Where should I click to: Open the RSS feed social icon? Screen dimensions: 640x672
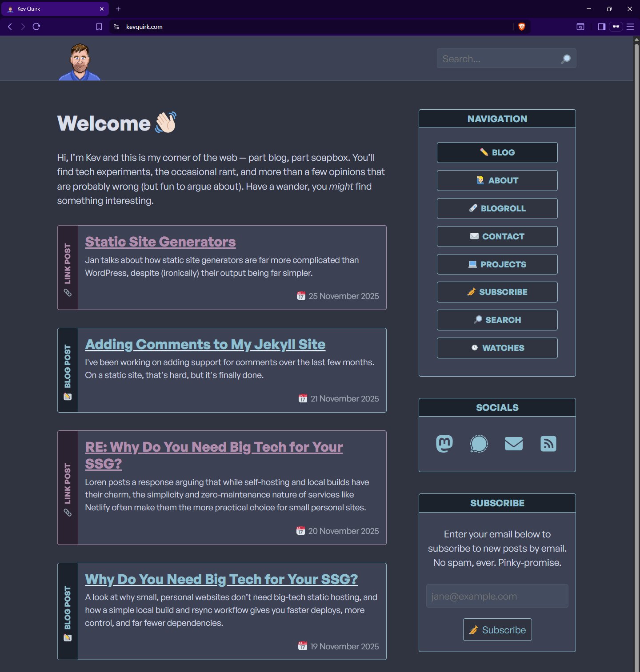[x=548, y=444]
